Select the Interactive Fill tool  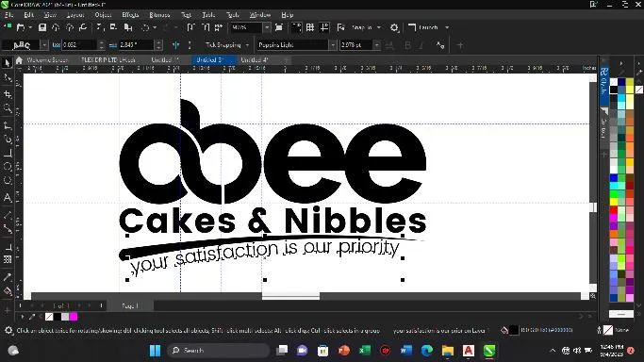7,292
